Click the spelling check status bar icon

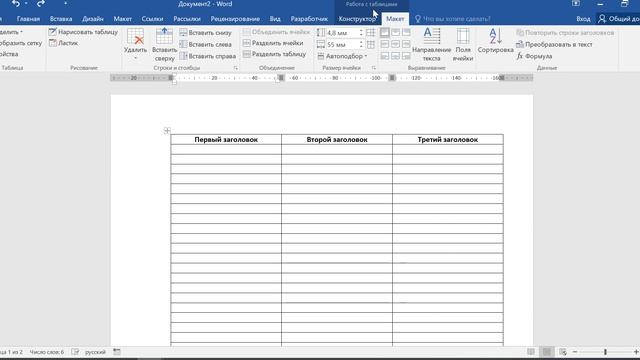(75, 352)
